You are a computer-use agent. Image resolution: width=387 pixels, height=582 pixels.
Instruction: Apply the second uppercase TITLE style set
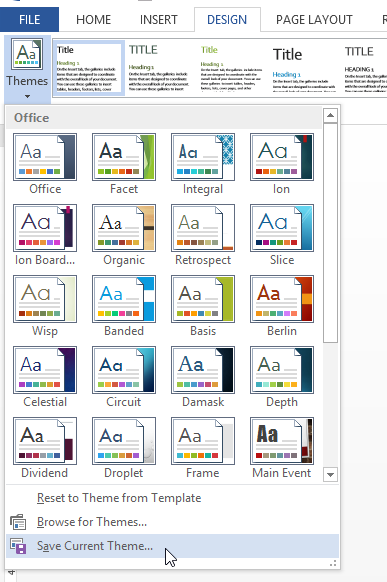159,68
